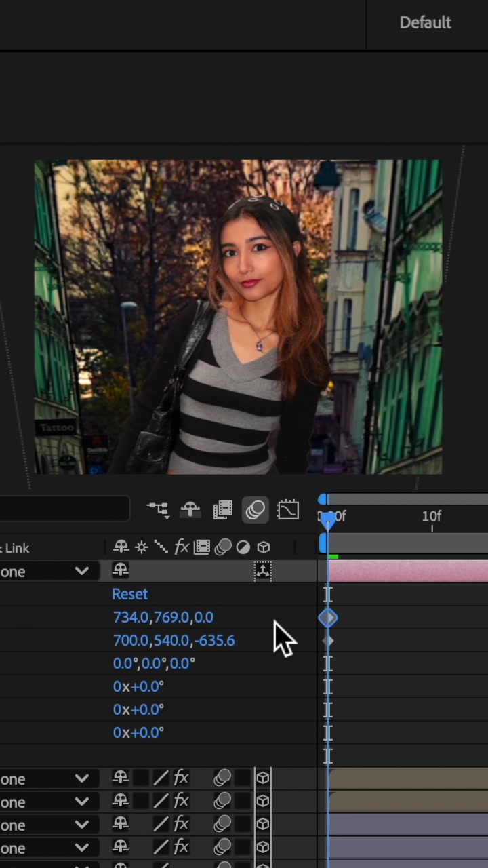This screenshot has height=868, width=488.
Task: Enable frame blending for the composition
Action: (222, 510)
